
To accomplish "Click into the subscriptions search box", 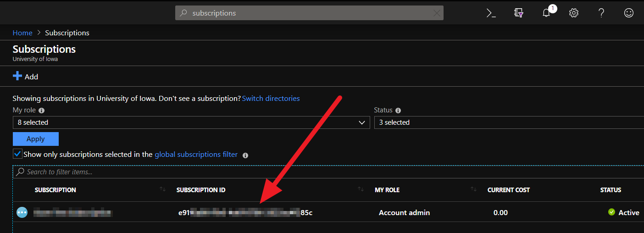I will tap(309, 13).
